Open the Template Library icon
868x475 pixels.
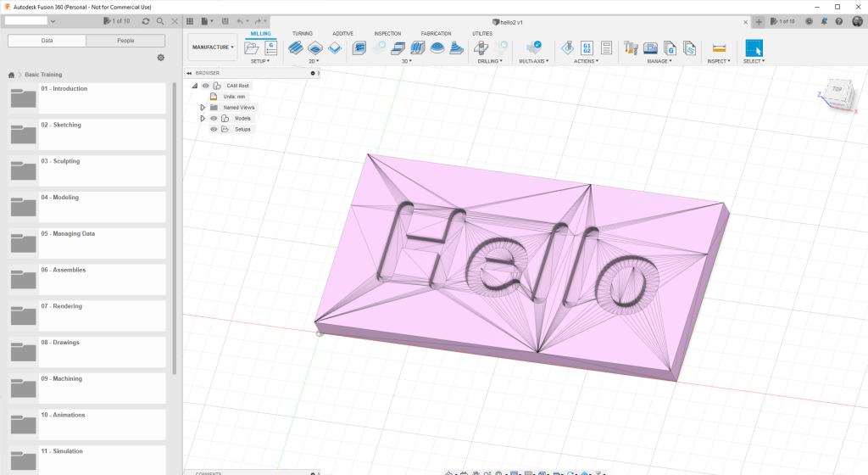pyautogui.click(x=689, y=48)
